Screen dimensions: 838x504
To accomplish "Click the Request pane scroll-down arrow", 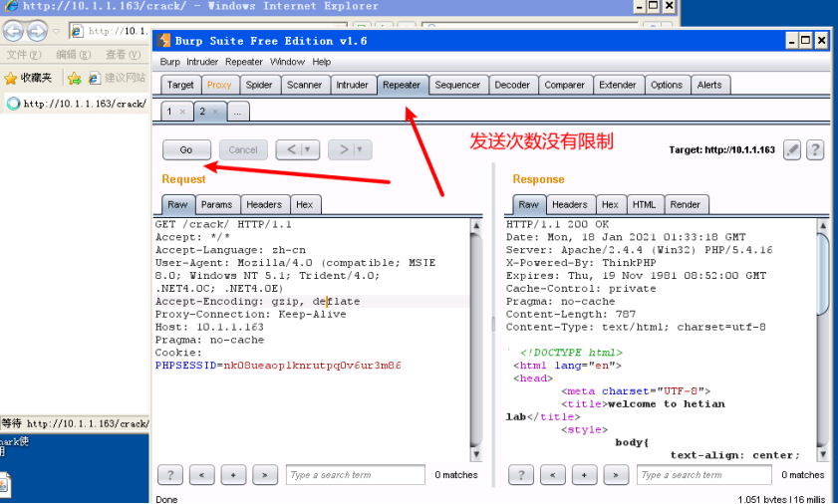I will tap(475, 454).
